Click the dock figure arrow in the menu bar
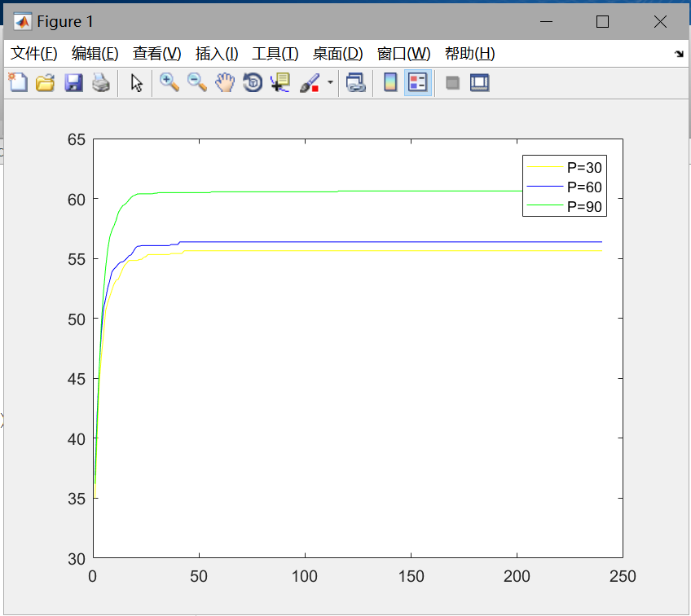 tap(679, 54)
